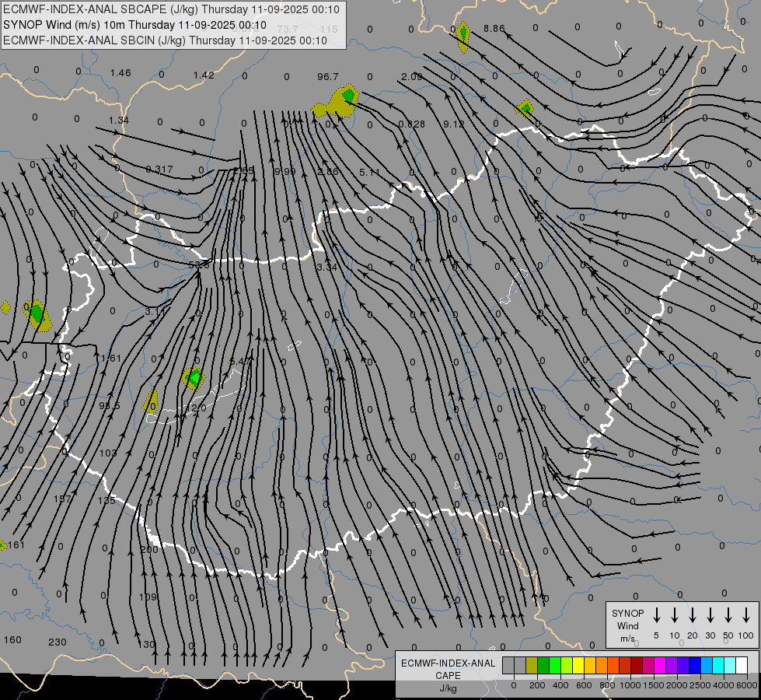Click the 'SYNOP' label in the wind legend
This screenshot has width=761, height=700.
tap(627, 614)
